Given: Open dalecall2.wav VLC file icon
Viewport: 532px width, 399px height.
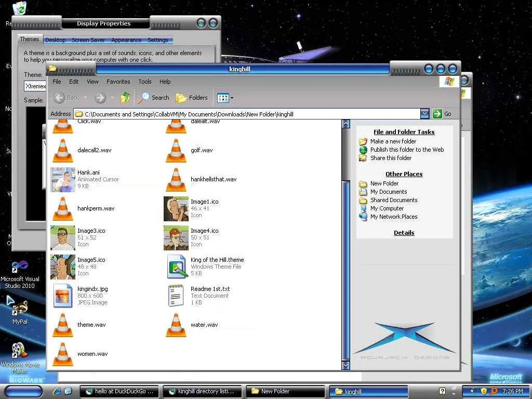Looking at the screenshot, I should [x=63, y=150].
